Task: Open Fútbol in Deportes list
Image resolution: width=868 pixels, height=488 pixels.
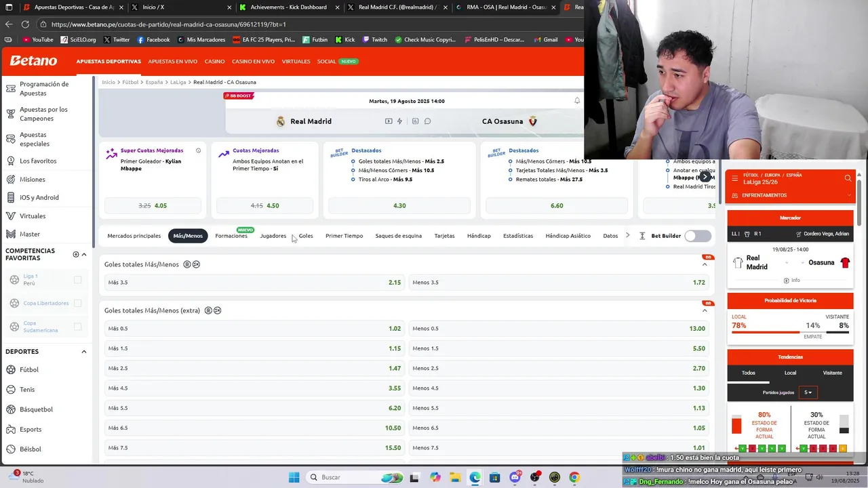Action: pos(29,369)
